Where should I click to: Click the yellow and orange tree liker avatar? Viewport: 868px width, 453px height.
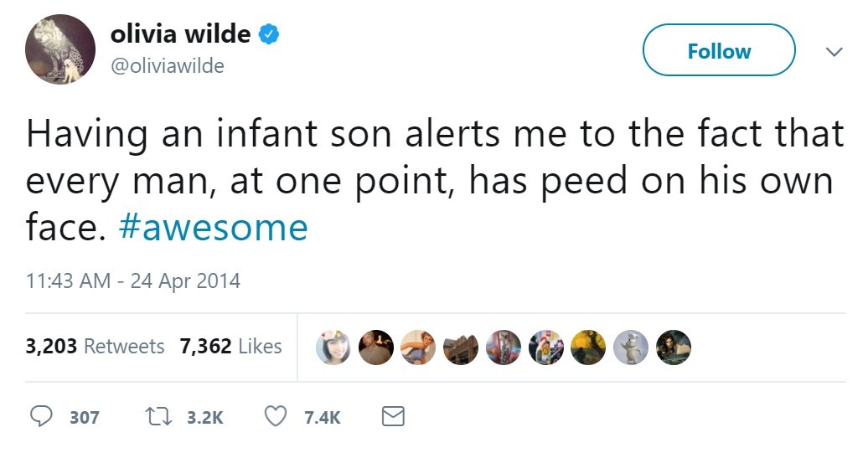(588, 347)
